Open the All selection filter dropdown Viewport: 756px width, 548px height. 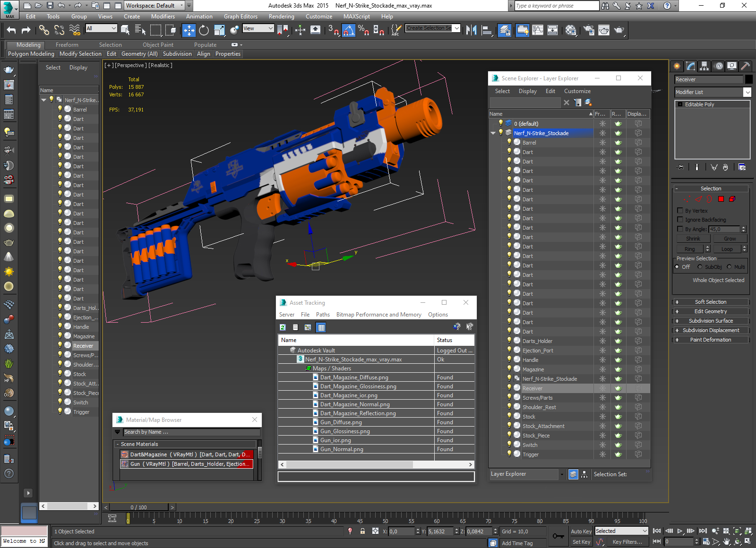tap(101, 28)
